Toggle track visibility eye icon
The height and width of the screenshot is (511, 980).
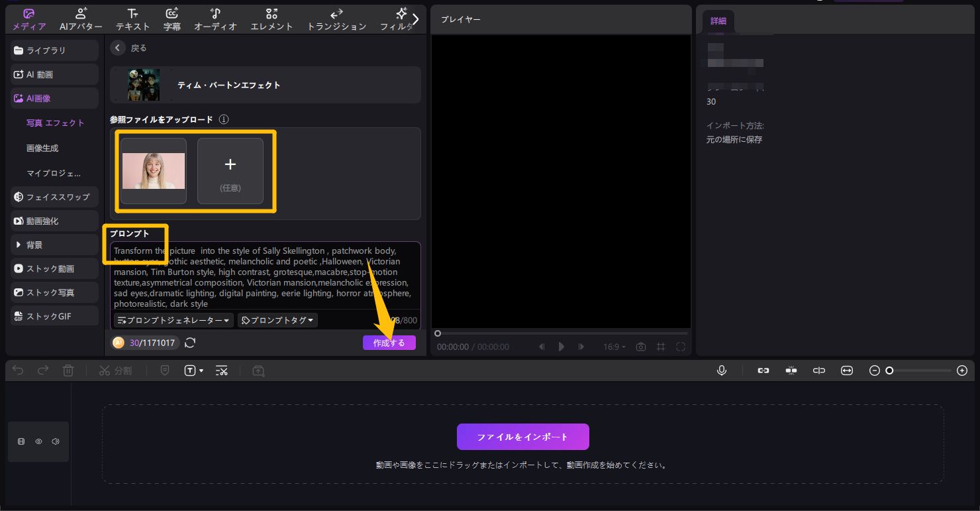[x=38, y=441]
